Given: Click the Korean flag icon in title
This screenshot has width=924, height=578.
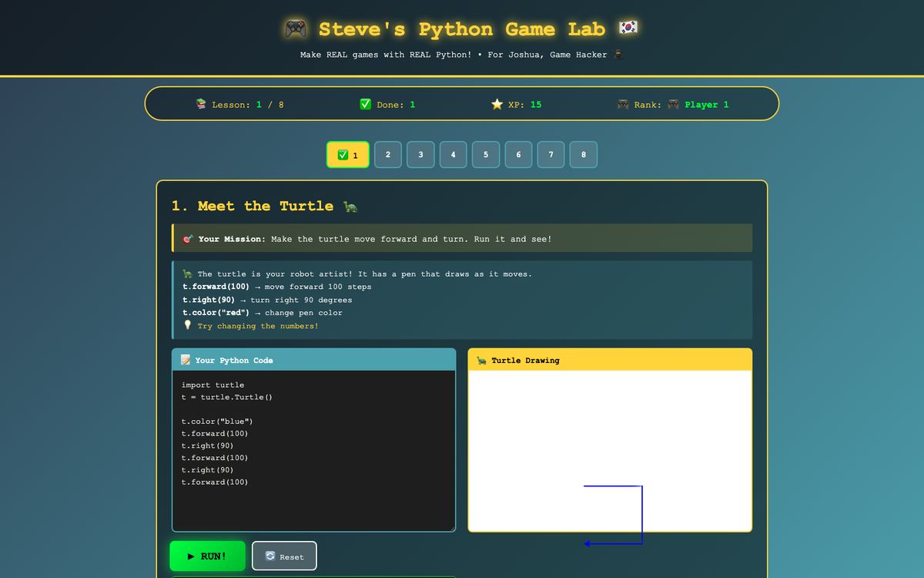Looking at the screenshot, I should pyautogui.click(x=628, y=29).
